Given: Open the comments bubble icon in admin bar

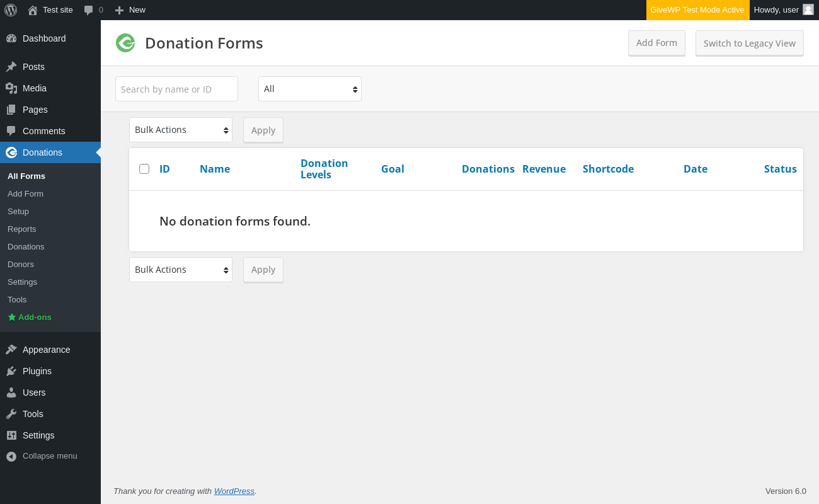Looking at the screenshot, I should 89,10.
